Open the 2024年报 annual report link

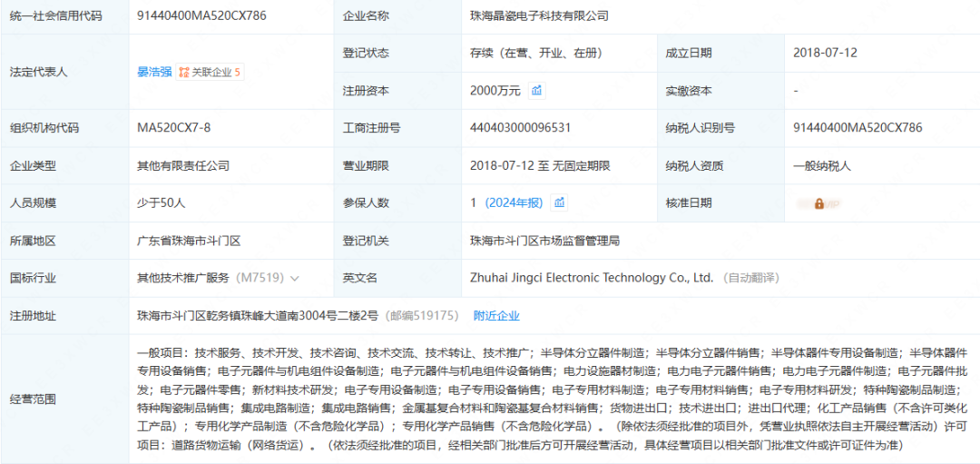514,202
